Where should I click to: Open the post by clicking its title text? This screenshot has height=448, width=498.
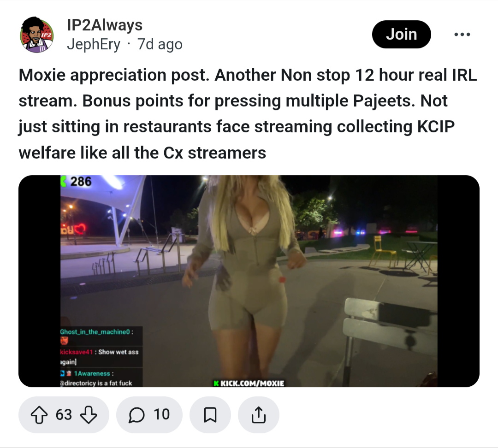click(x=248, y=114)
